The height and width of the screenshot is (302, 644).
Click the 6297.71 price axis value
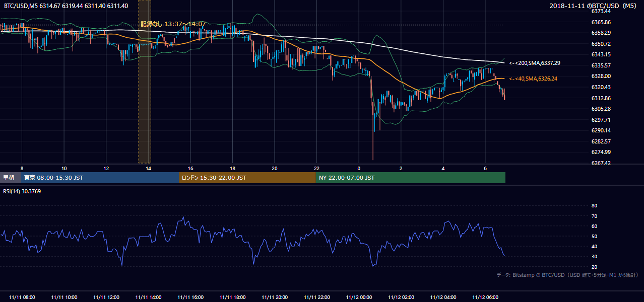coord(601,120)
